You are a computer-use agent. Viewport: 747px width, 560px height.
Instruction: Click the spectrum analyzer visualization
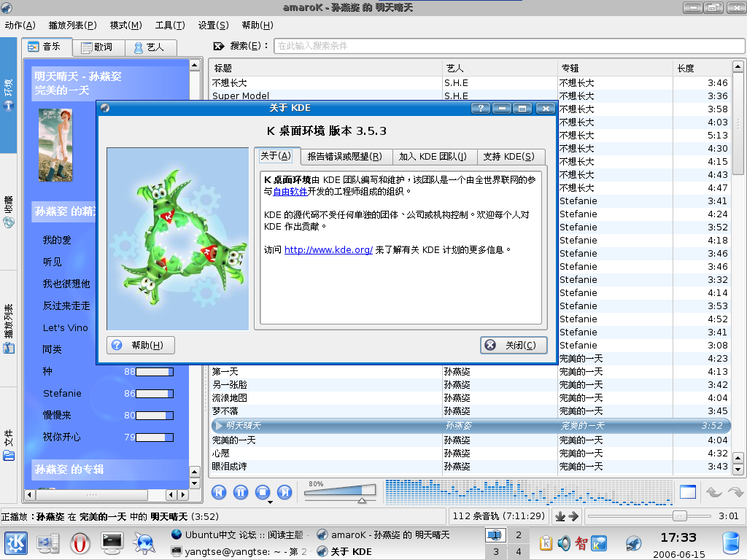tap(529, 492)
